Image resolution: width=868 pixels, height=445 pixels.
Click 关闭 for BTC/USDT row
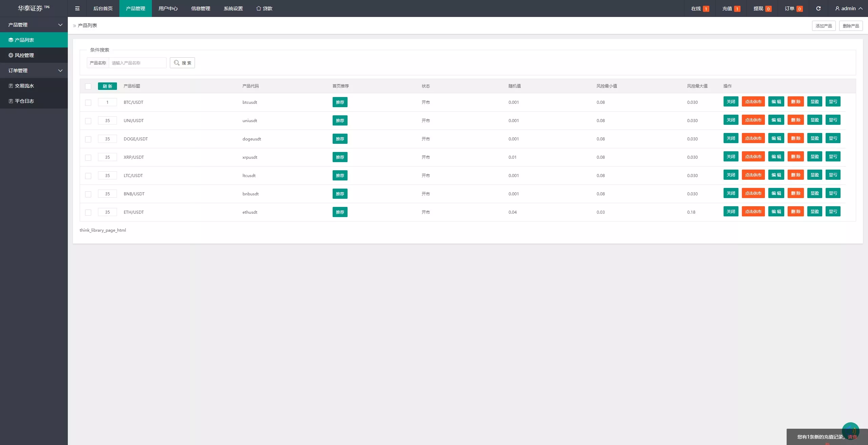(x=731, y=101)
